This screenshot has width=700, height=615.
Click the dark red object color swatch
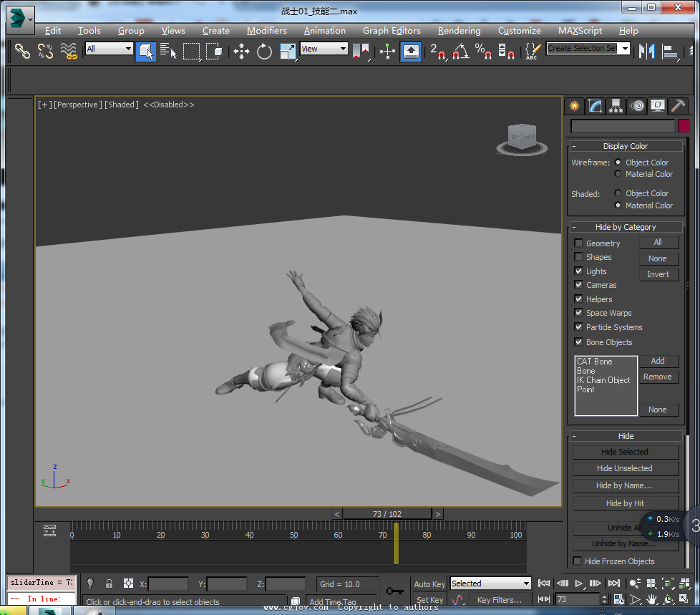pos(684,126)
